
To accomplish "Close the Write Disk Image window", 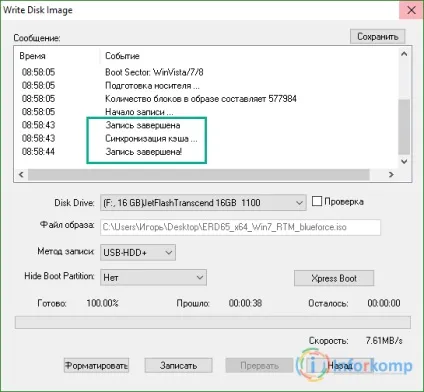I will [411, 10].
